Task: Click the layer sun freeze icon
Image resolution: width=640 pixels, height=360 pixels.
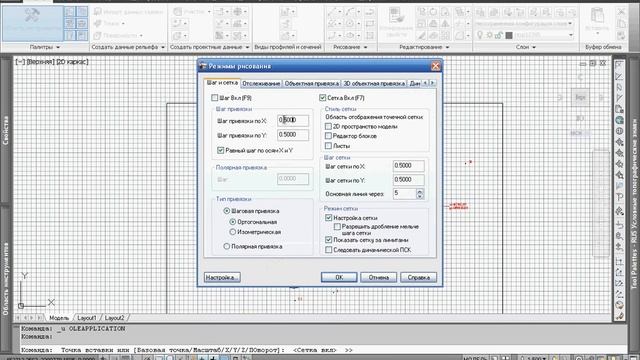Action: click(489, 36)
